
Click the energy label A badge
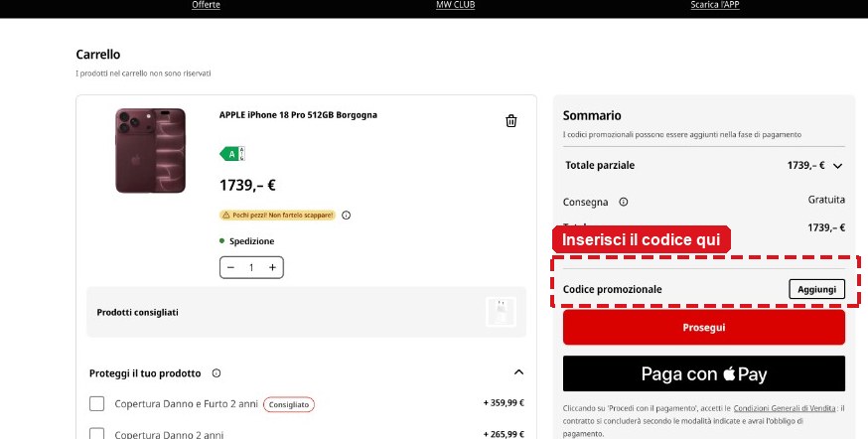coord(232,154)
